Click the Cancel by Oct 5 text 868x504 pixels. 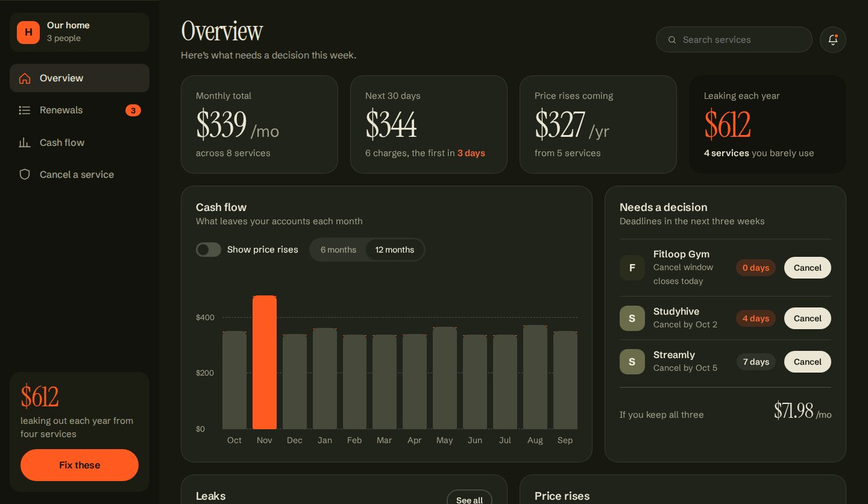685,368
